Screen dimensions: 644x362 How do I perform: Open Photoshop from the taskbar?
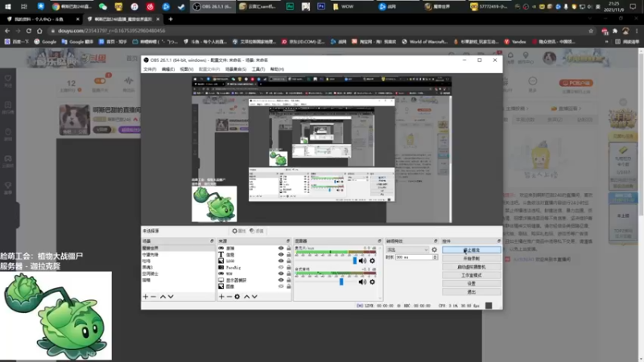coord(321,6)
